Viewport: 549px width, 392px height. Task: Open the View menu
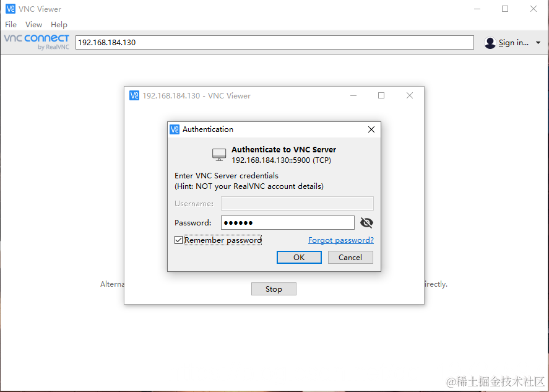click(x=33, y=25)
